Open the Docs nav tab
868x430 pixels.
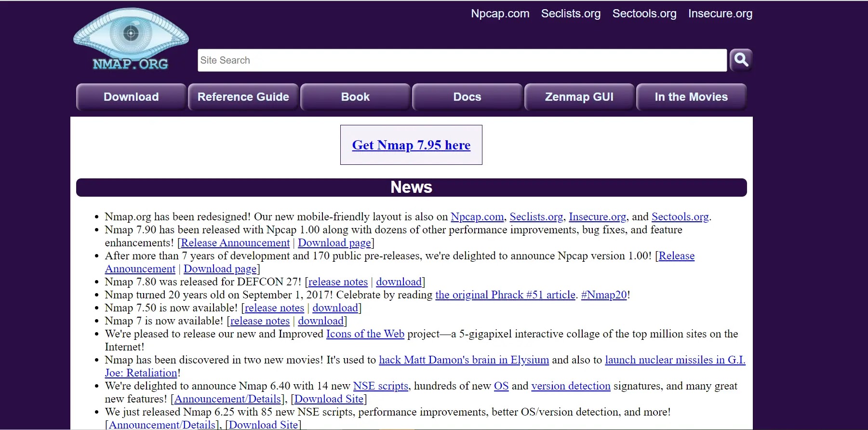pos(467,97)
